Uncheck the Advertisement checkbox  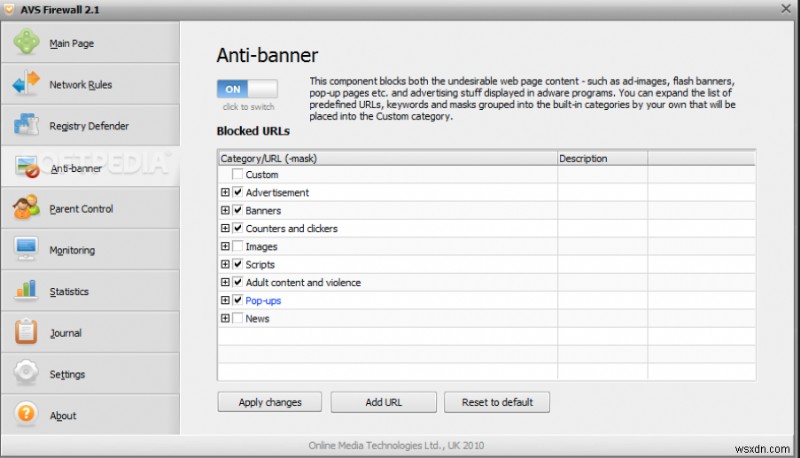(237, 192)
